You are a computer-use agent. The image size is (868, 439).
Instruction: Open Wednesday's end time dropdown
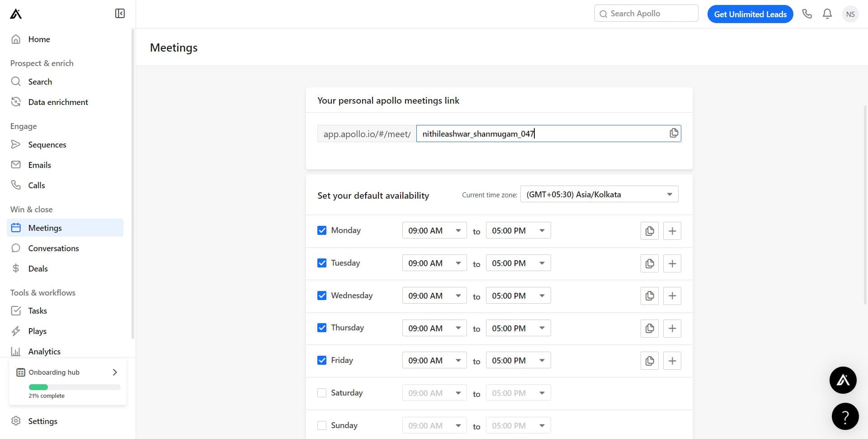point(518,296)
